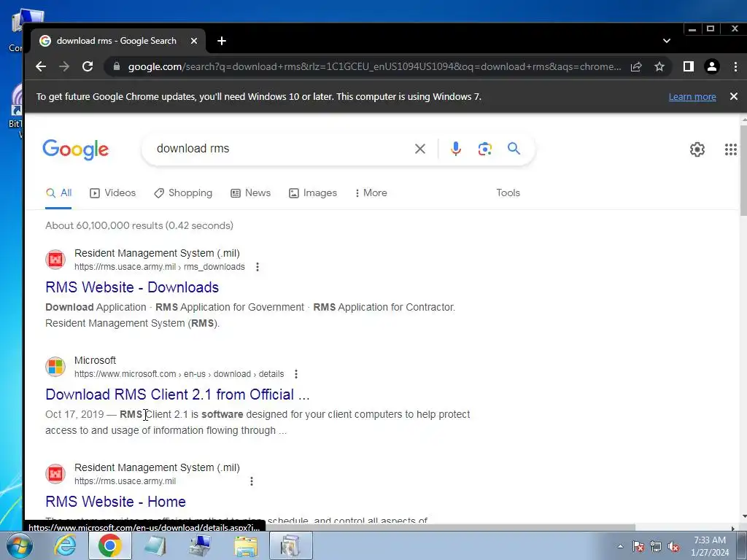This screenshot has height=560, width=747.
Task: Reload the current page
Action: (x=88, y=66)
